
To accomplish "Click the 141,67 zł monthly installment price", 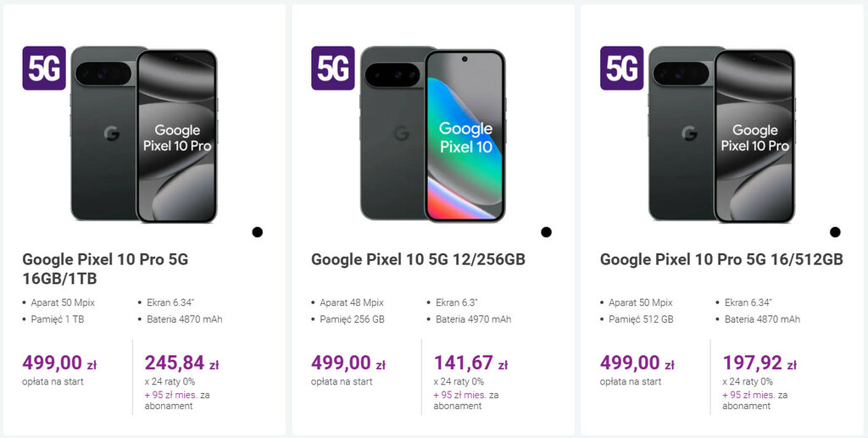I will (464, 363).
